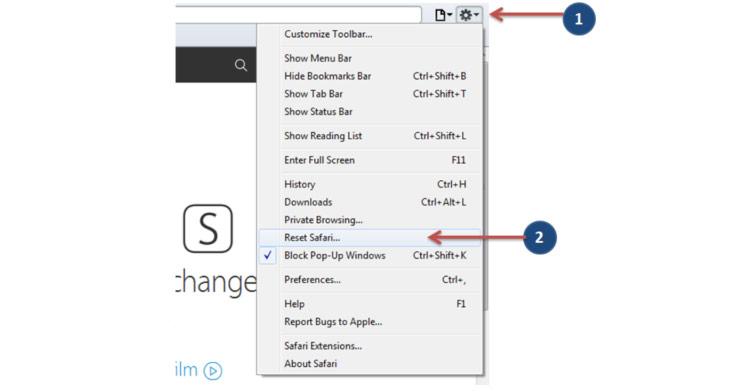
Task: Choose Private Browsing...
Action: [x=370, y=220]
